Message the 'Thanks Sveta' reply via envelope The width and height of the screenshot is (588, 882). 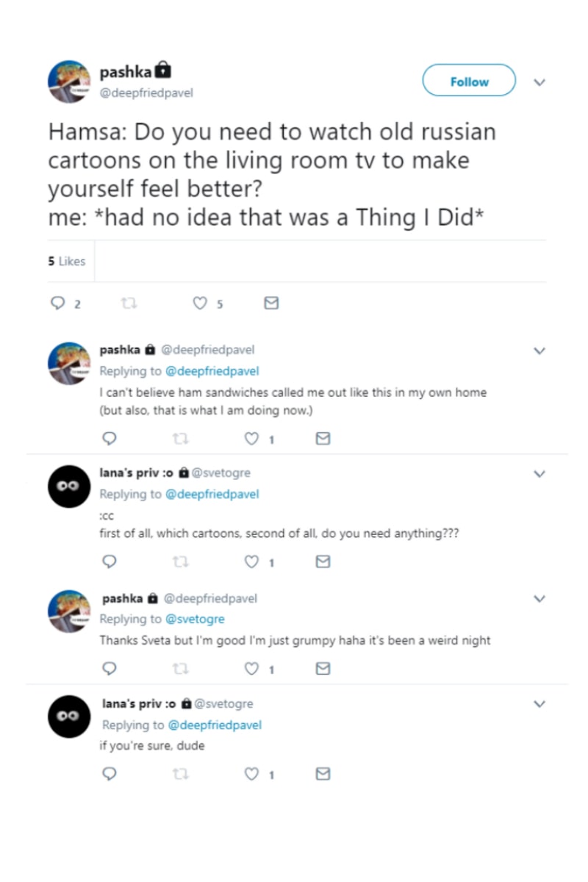point(322,669)
